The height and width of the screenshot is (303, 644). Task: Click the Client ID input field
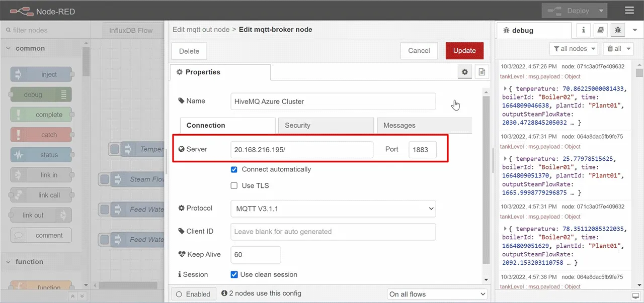click(x=333, y=232)
